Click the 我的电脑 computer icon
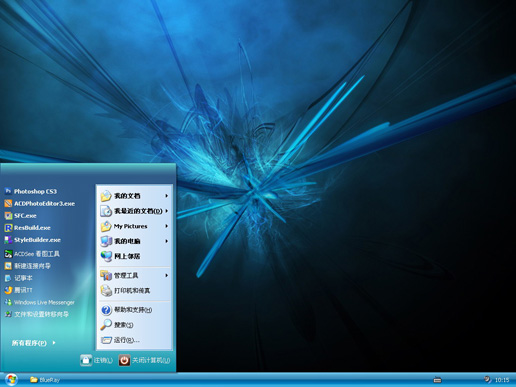Image resolution: width=516 pixels, height=387 pixels. point(106,241)
